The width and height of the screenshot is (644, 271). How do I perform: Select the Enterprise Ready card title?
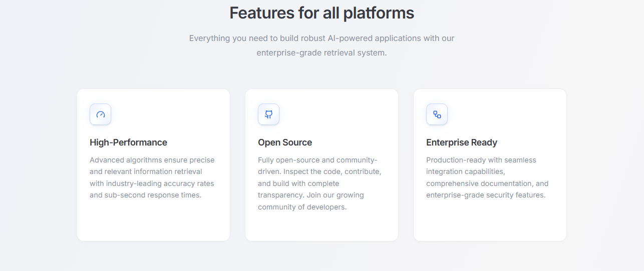461,142
